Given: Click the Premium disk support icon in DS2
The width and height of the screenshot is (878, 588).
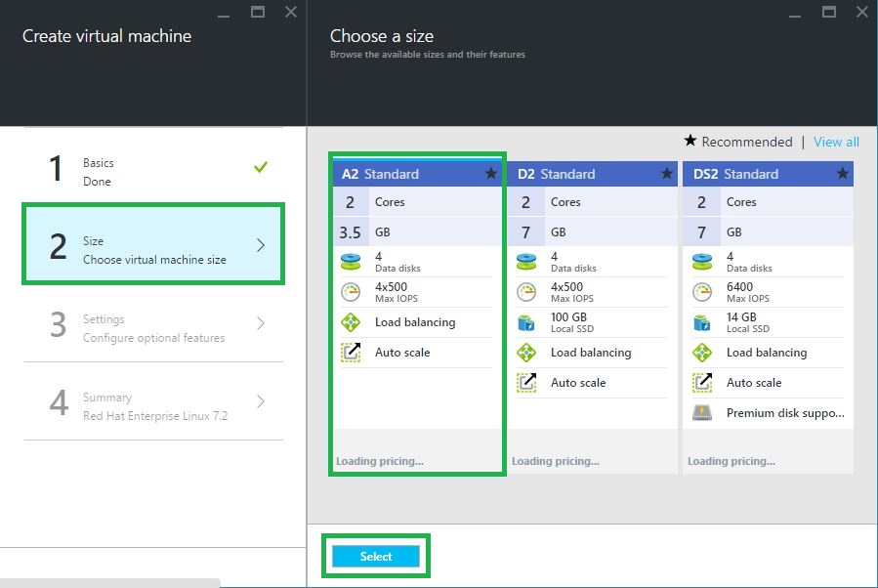Looking at the screenshot, I should pyautogui.click(x=702, y=413).
